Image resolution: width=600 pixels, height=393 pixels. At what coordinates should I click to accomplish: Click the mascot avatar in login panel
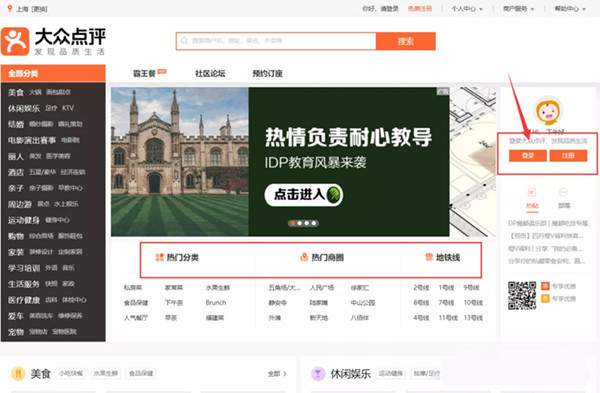(548, 111)
